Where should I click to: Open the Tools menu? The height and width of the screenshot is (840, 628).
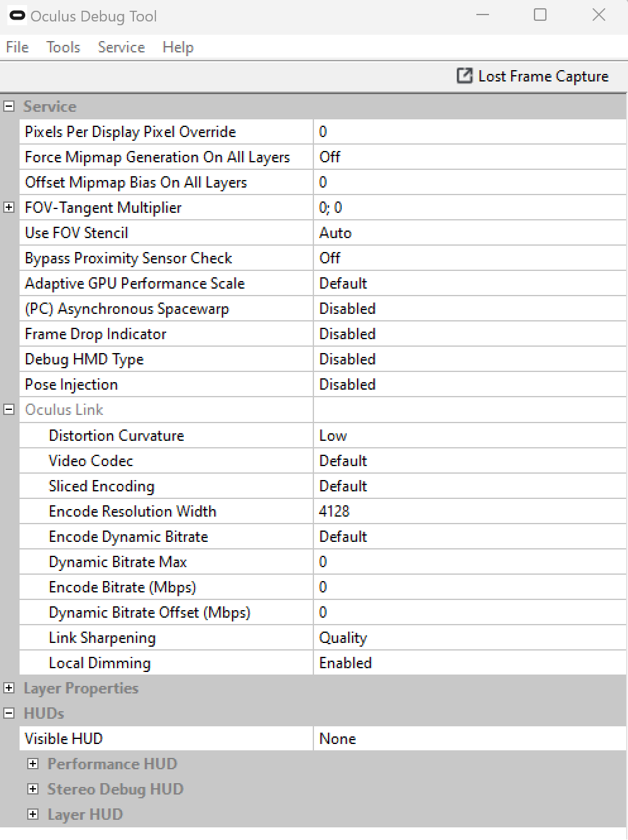[63, 47]
